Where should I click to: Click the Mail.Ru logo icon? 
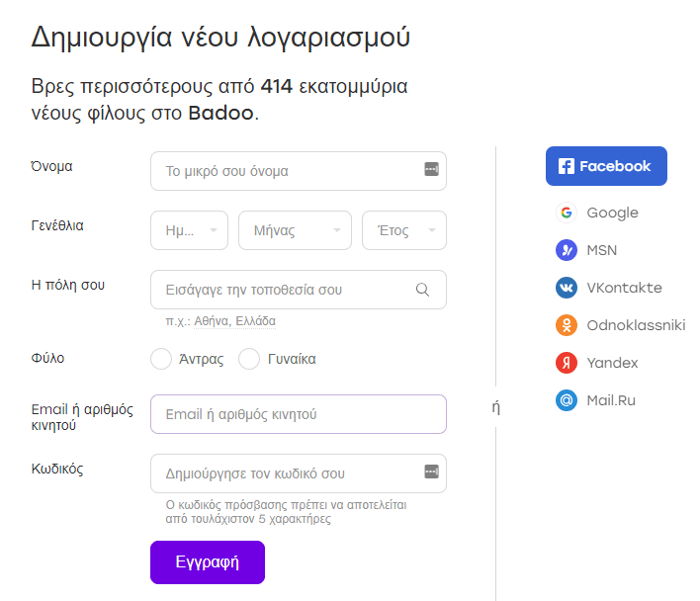click(x=566, y=400)
